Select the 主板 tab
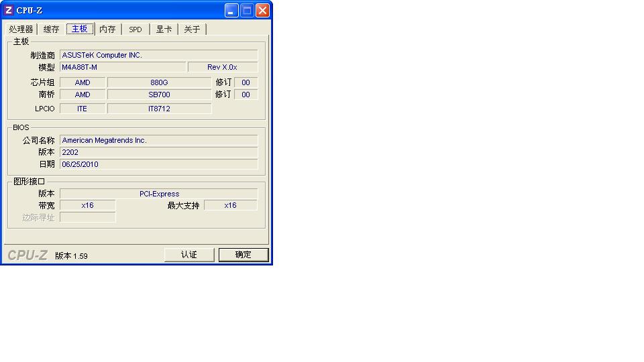Image resolution: width=644 pixels, height=362 pixels. pyautogui.click(x=80, y=29)
